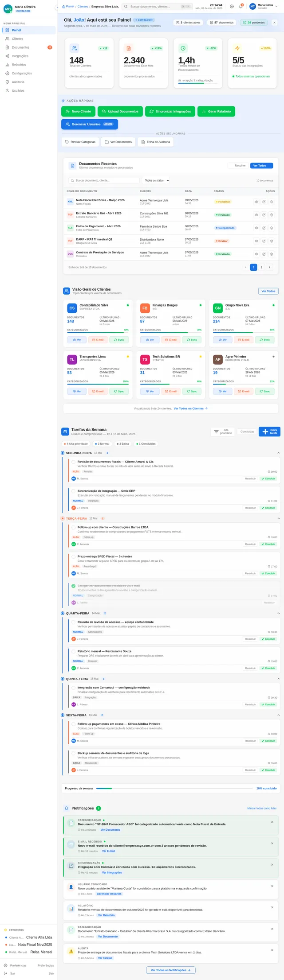Click Sincronizar Integrações button

pyautogui.click(x=170, y=111)
